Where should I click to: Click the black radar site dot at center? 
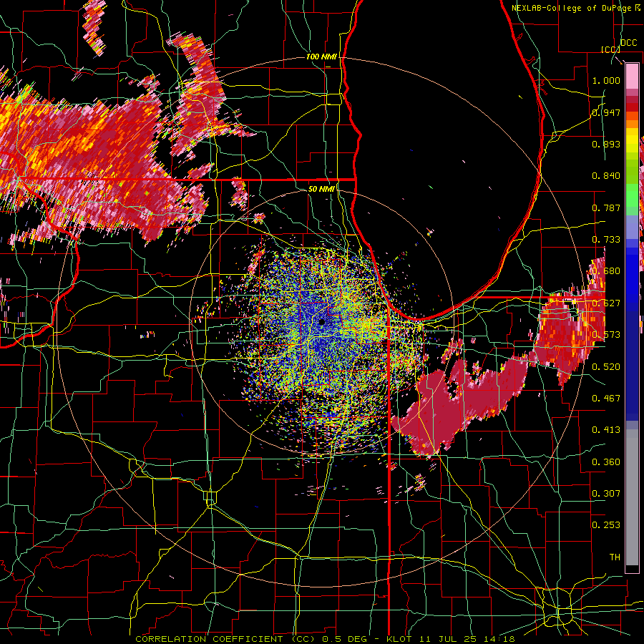click(x=322, y=322)
